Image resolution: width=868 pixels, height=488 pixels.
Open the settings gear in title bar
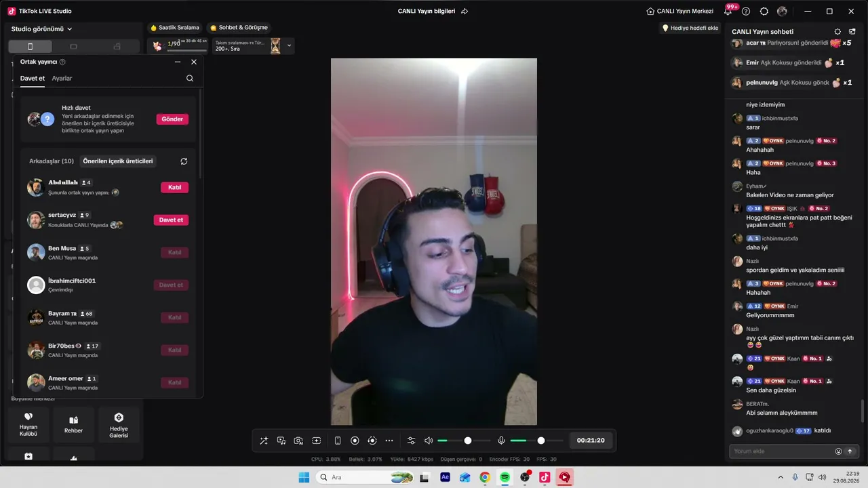point(764,12)
